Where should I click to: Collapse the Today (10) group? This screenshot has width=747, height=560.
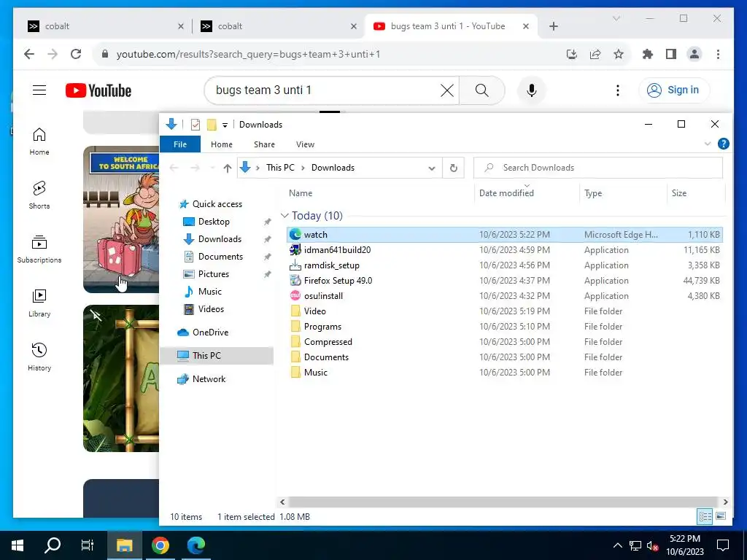285,216
